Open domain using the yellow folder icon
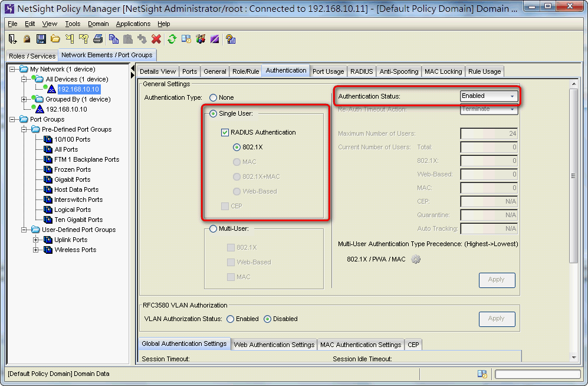Viewport: 588px width, 386px height. coord(55,39)
